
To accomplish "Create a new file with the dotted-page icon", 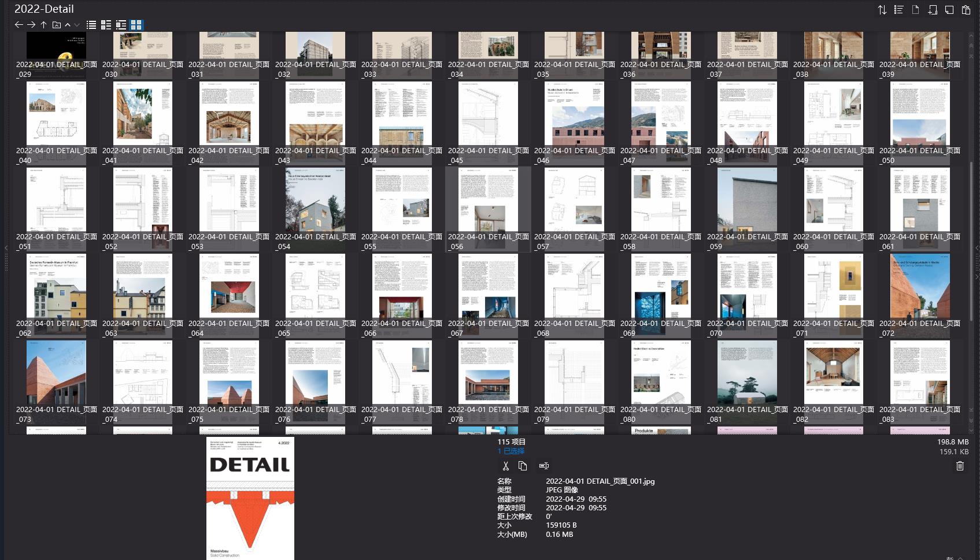I will 915,9.
